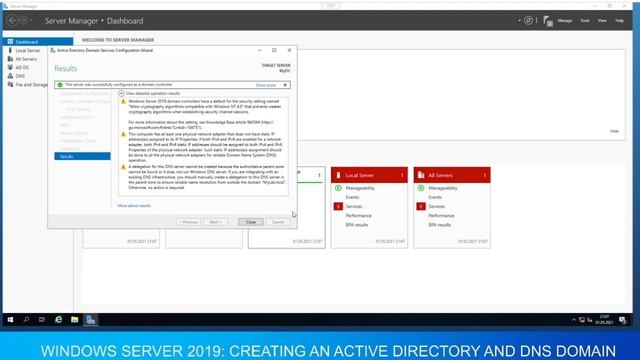
Task: Click the DNS delegation warning icon
Action: [123, 167]
